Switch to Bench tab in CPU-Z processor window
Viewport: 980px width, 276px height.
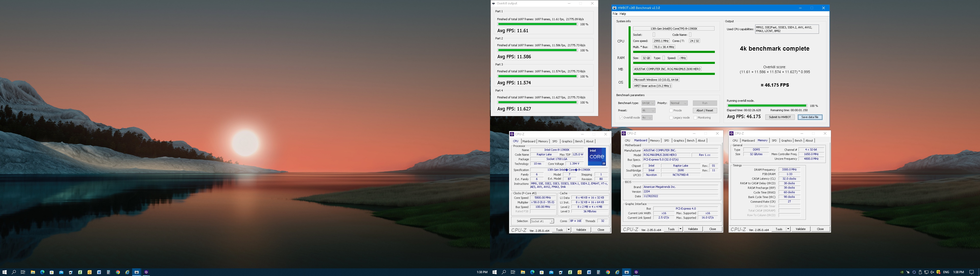(579, 141)
